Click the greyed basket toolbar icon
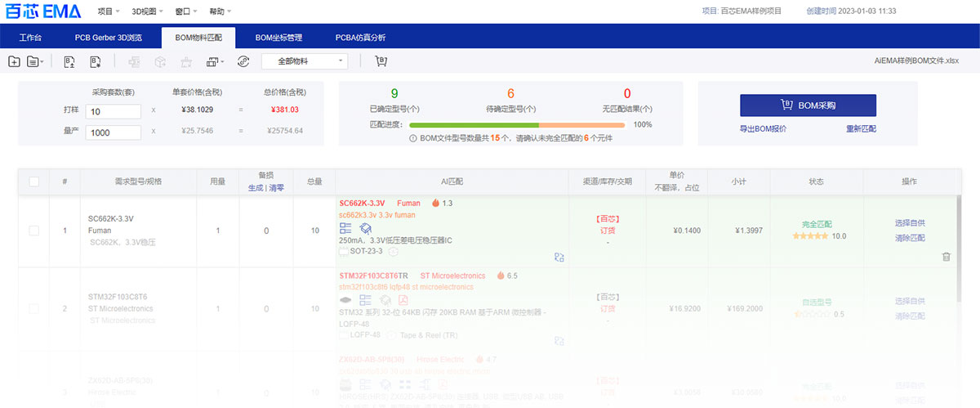Image resolution: width=980 pixels, height=408 pixels. click(186, 61)
